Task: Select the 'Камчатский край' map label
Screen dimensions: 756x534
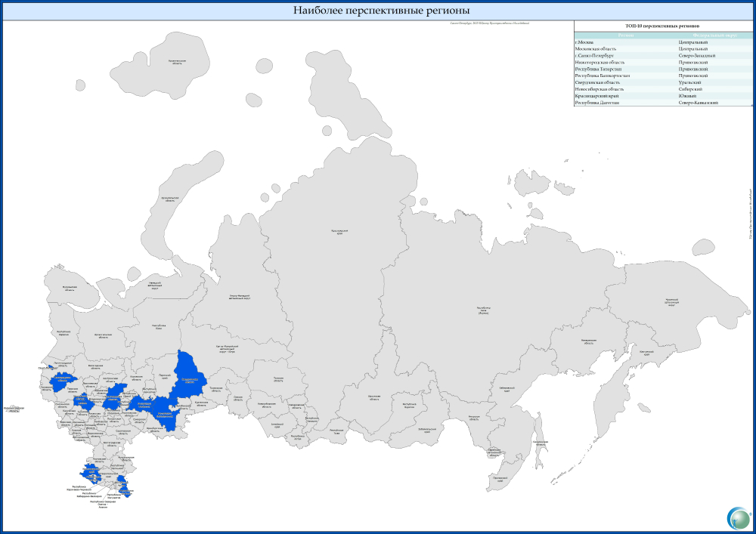Action: click(646, 352)
